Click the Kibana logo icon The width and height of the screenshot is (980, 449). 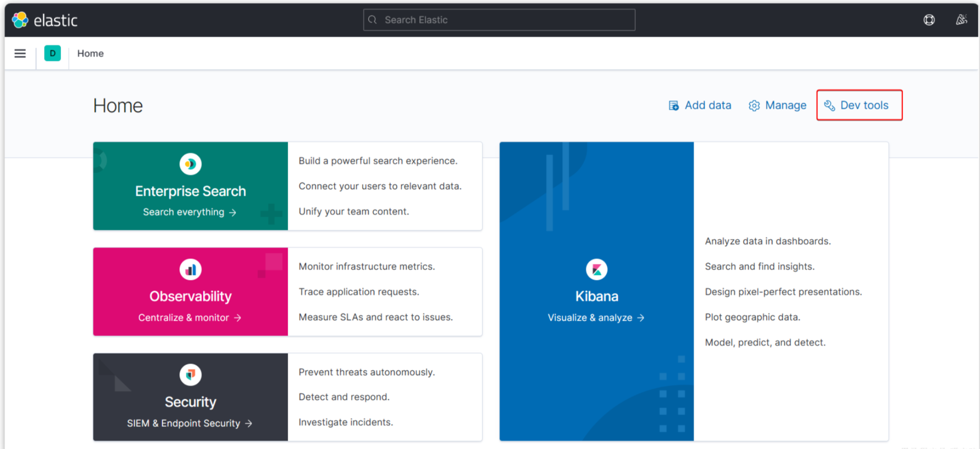597,269
